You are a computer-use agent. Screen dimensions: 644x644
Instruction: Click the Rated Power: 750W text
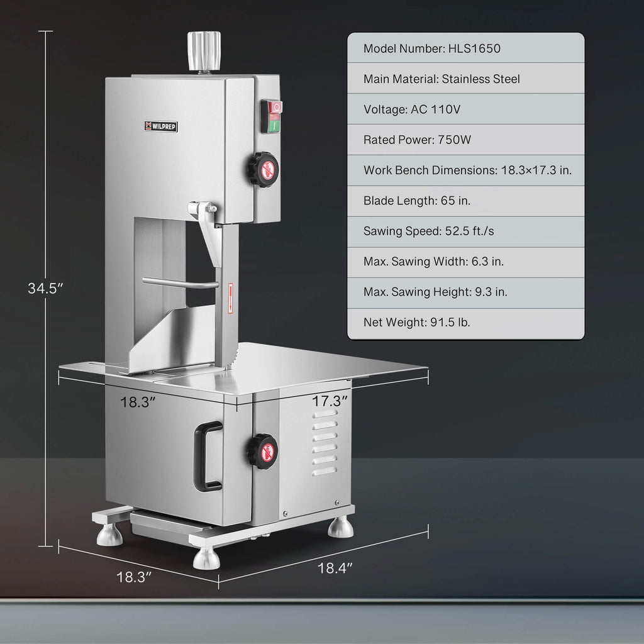(x=417, y=140)
